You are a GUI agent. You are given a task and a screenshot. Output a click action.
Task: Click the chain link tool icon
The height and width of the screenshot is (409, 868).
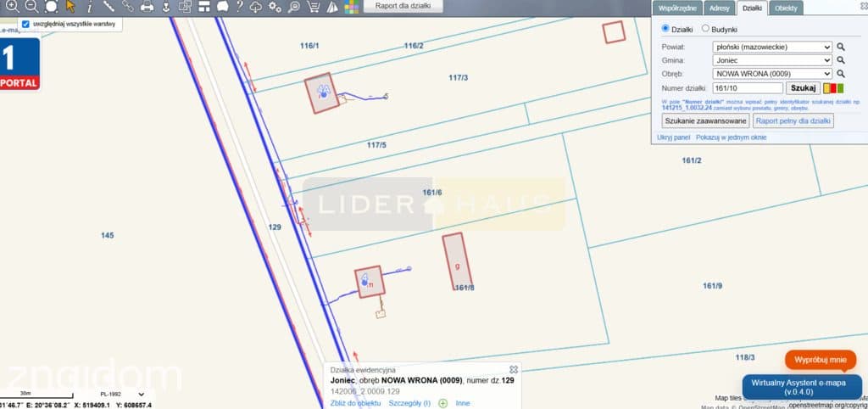click(127, 6)
